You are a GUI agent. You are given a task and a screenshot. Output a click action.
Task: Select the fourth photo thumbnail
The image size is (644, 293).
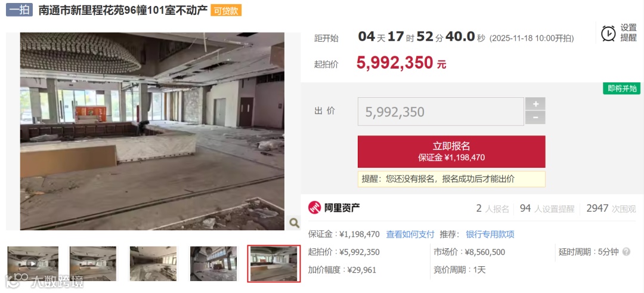pyautogui.click(x=213, y=263)
